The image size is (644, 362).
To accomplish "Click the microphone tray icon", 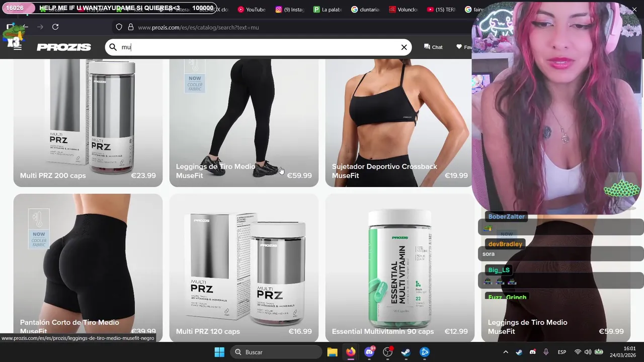I will click(546, 352).
